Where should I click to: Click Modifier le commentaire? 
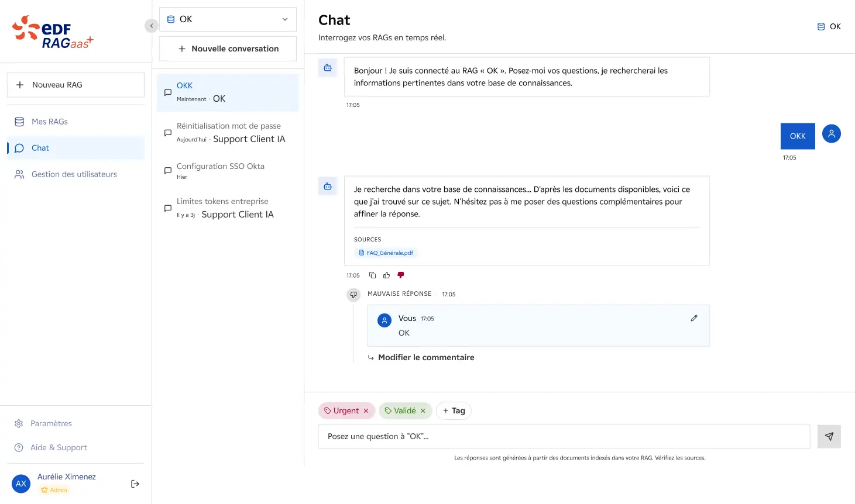[421, 357]
